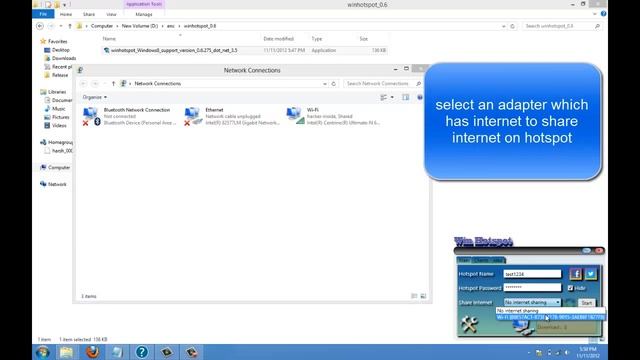The width and height of the screenshot is (640, 360).
Task: Open the tools settings icon in Win Hotspot
Action: point(469,324)
